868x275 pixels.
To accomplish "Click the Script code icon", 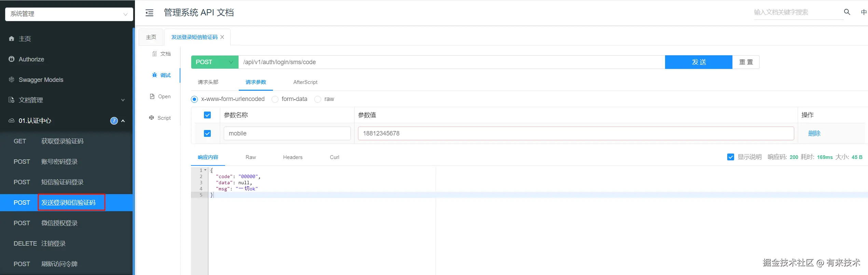I will 152,118.
